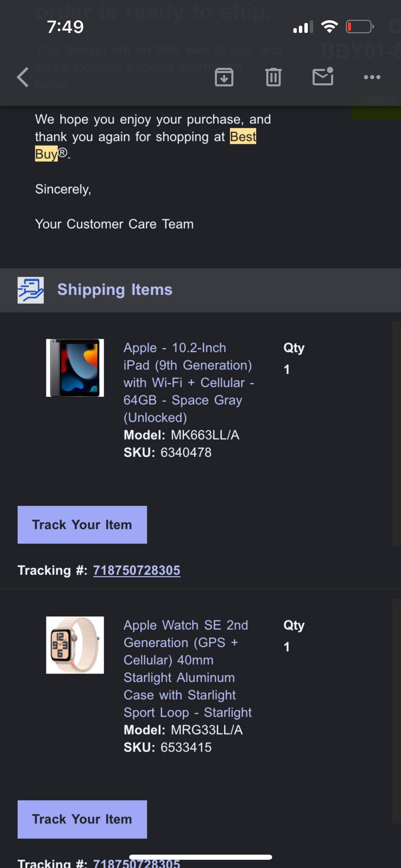Open the Apple 10.2-Inch iPad product link

189,382
